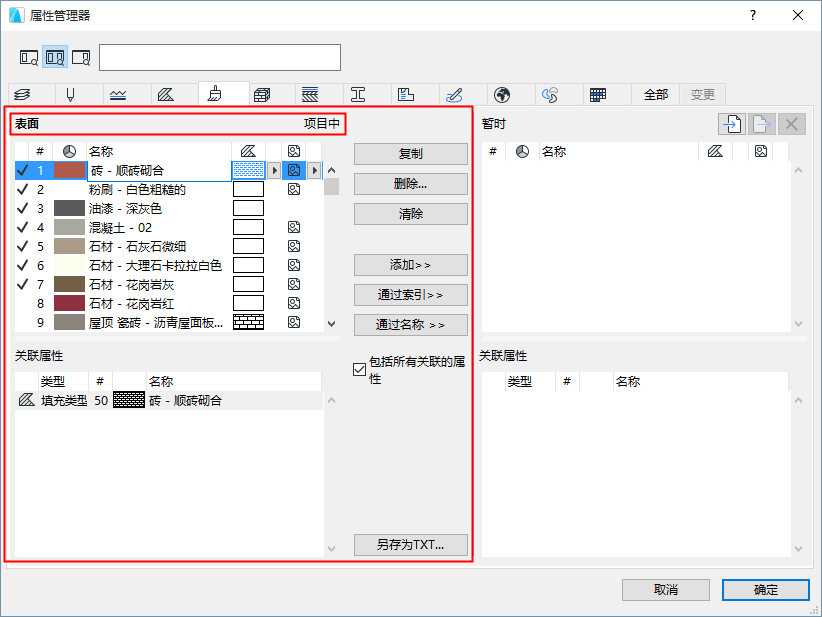The width and height of the screenshot is (822, 617).
Task: Open the Operation Profiles tab icon
Action: point(550,95)
